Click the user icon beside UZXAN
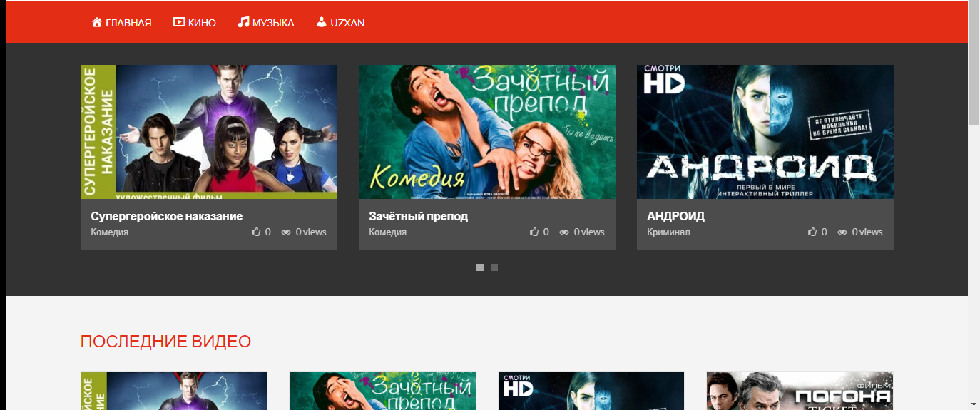 pyautogui.click(x=322, y=22)
